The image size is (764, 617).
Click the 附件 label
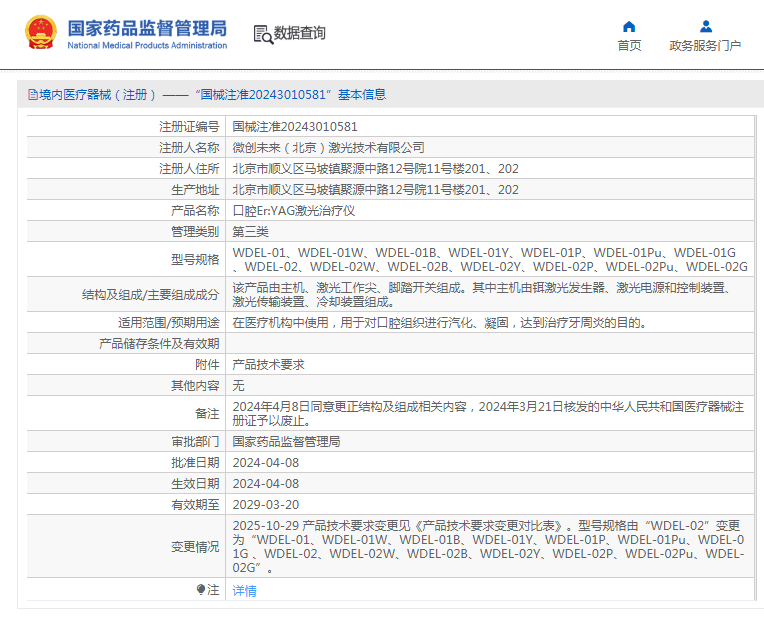(x=207, y=365)
